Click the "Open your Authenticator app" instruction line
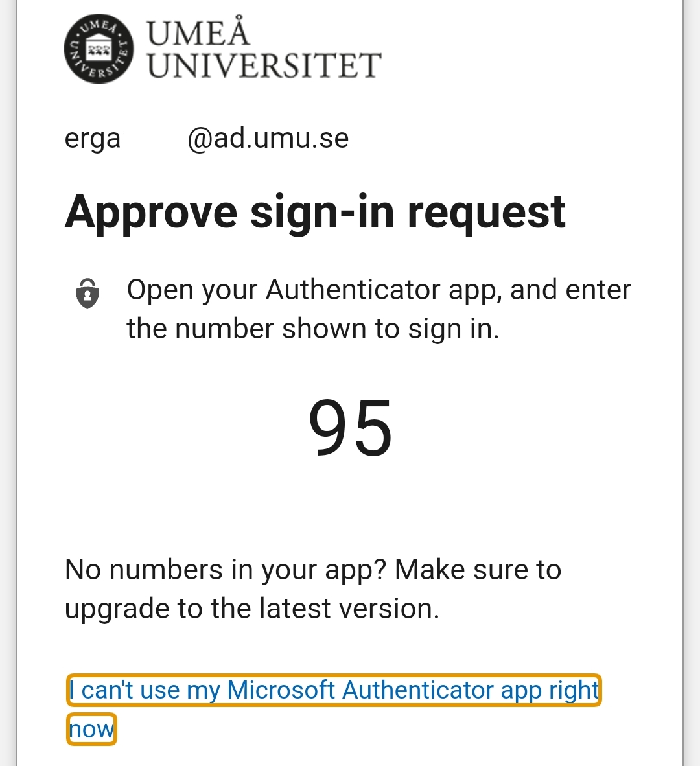 (x=379, y=290)
